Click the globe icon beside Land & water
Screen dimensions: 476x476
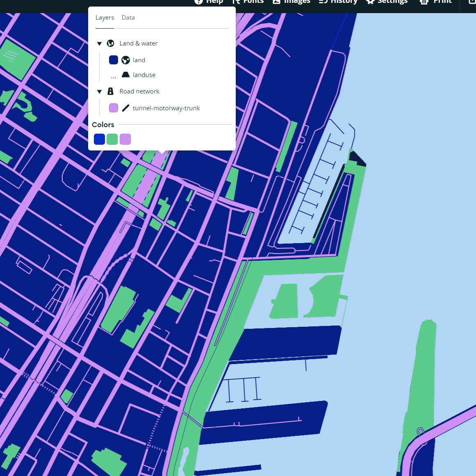coord(110,43)
